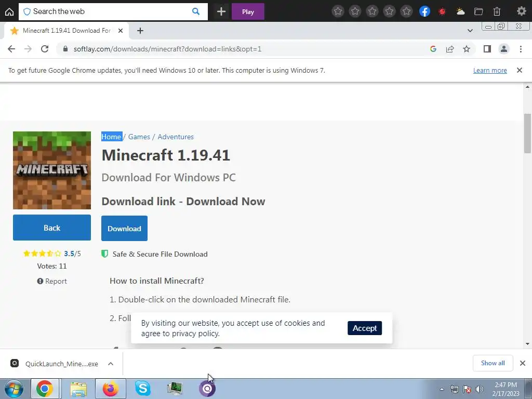Go back with the browser back arrow
532x399 pixels.
[11, 49]
